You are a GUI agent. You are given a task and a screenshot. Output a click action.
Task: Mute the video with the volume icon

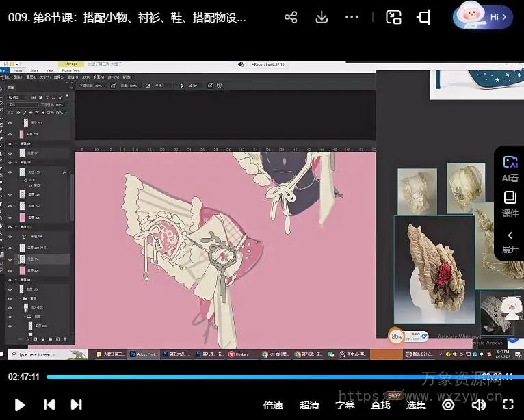click(x=478, y=404)
